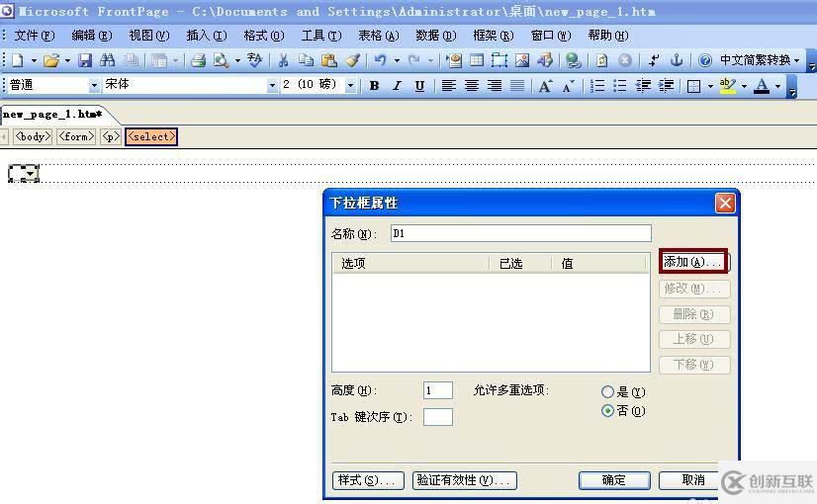Click the Decrease Indent icon

click(643, 86)
